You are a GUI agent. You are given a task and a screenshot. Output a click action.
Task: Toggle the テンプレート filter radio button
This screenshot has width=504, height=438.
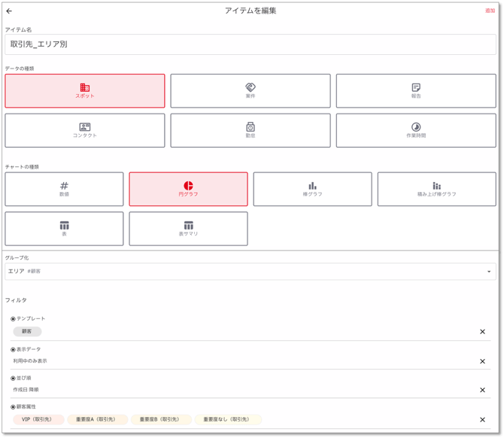[13, 319]
